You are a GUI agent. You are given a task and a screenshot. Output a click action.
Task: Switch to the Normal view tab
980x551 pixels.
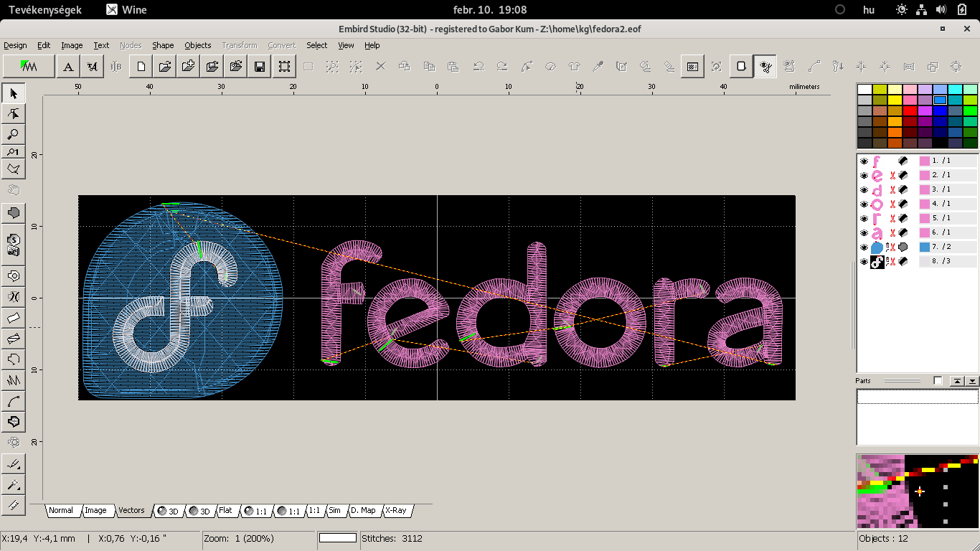(x=61, y=511)
